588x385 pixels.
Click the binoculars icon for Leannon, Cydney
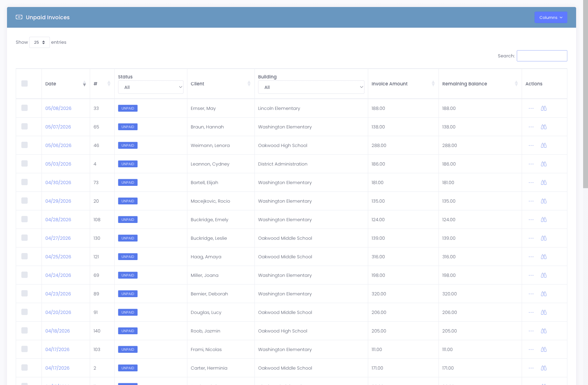tap(544, 164)
